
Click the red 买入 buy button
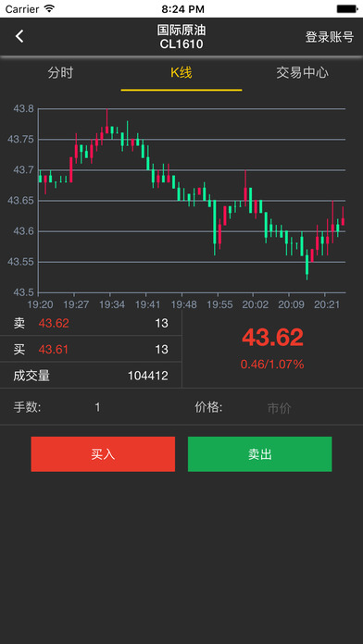103,453
